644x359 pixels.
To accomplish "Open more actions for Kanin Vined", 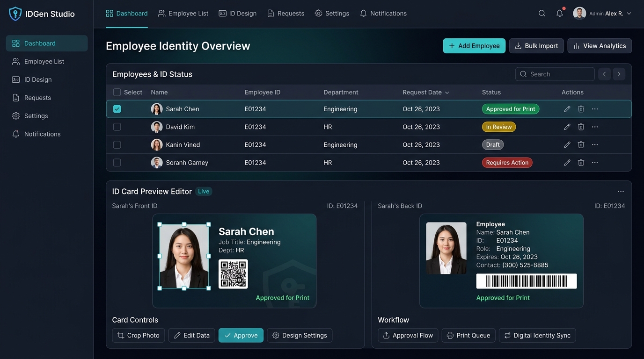I will [595, 145].
